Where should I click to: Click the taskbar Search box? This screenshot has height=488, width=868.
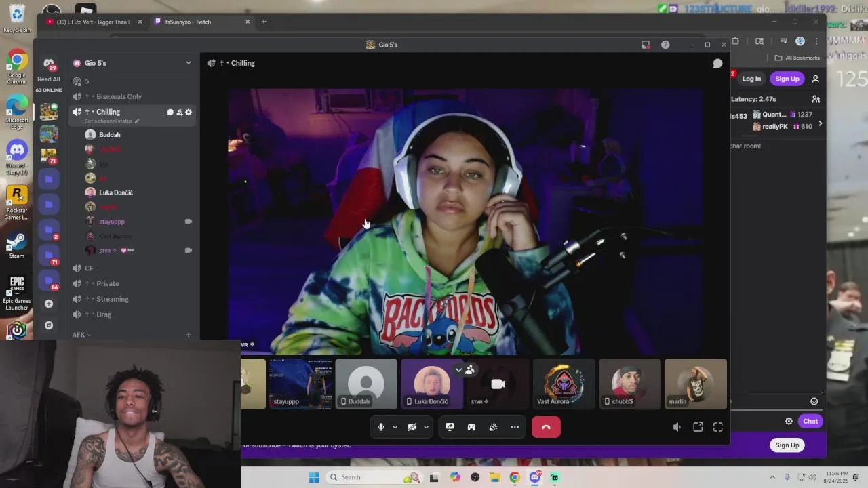pos(373,477)
